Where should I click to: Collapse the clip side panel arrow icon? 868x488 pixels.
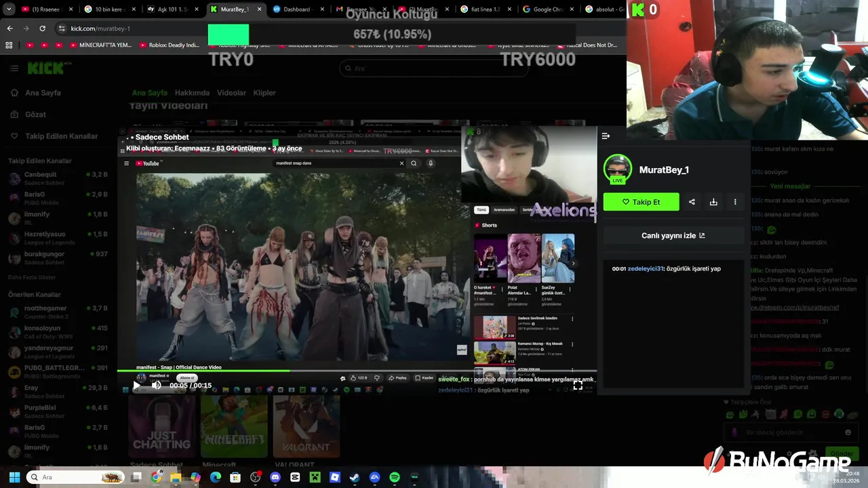pos(606,136)
